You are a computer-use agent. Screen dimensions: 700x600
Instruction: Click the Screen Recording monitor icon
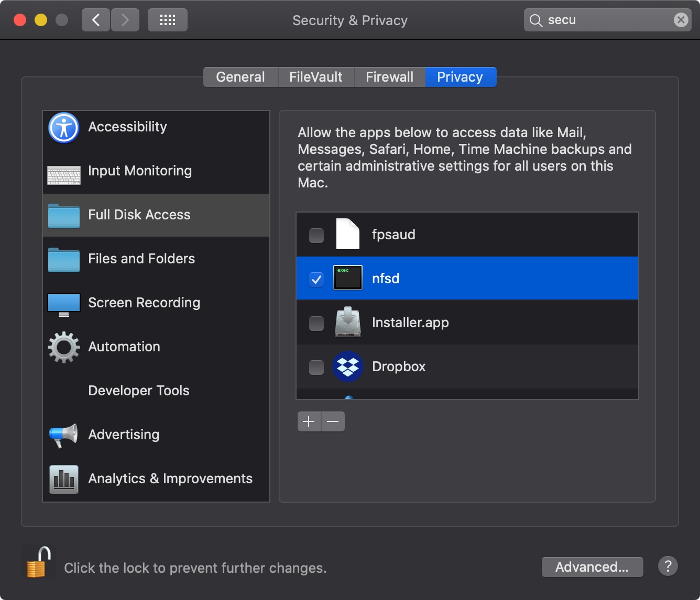pos(64,305)
